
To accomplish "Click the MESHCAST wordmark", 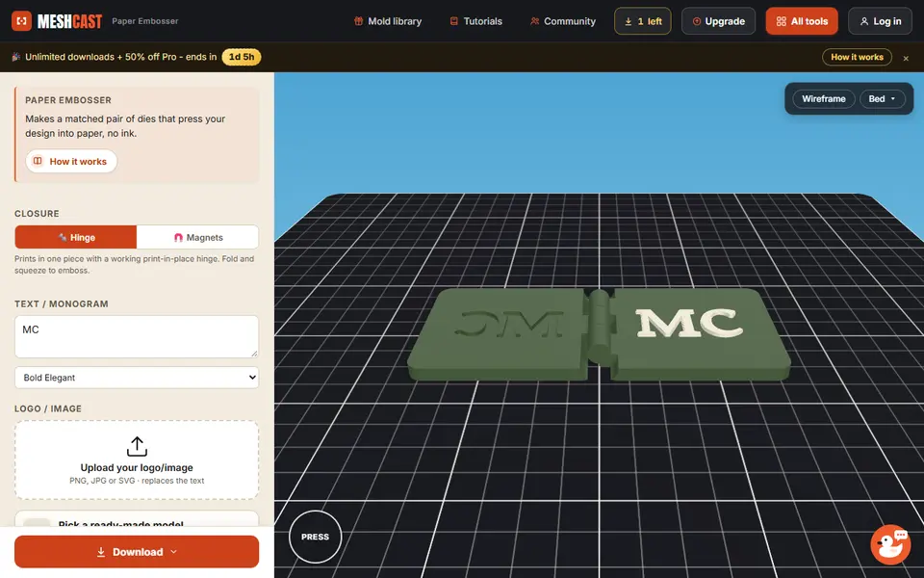I will pyautogui.click(x=69, y=22).
